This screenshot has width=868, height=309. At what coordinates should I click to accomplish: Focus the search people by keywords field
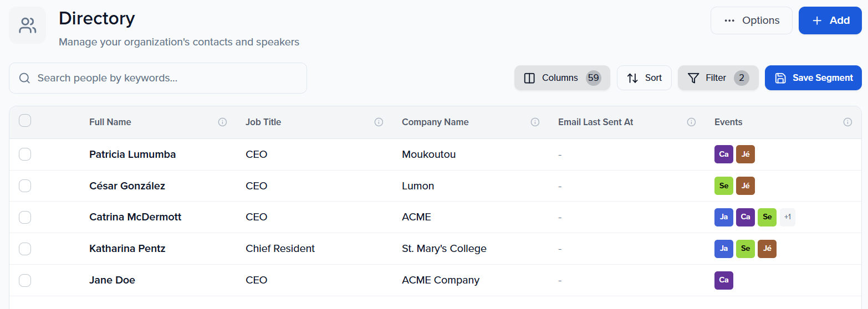click(166, 78)
